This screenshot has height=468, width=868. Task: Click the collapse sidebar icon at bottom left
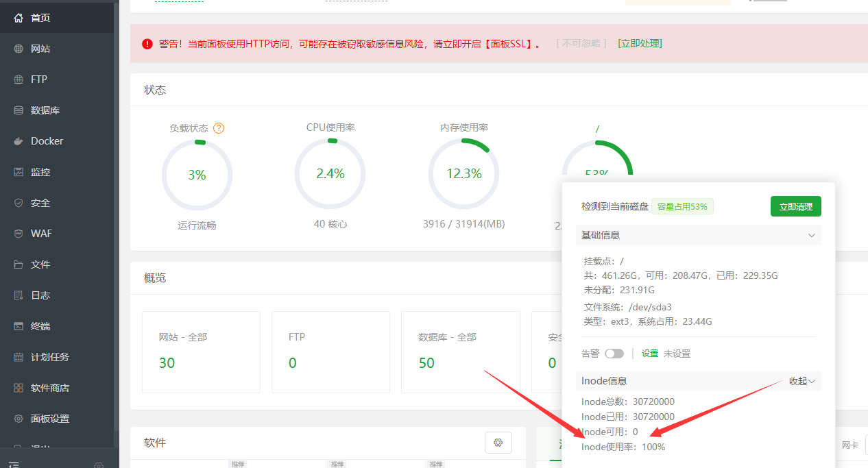tap(14, 465)
